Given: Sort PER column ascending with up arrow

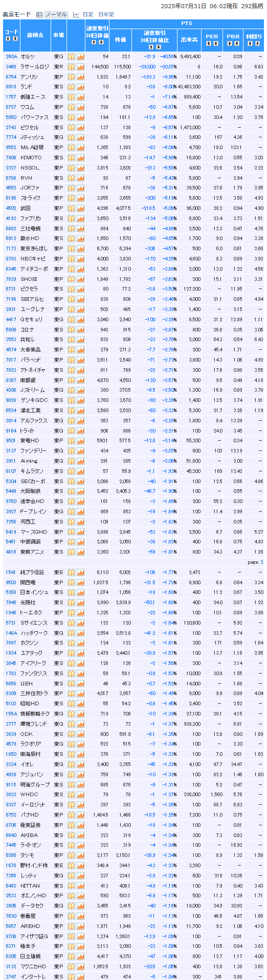Looking at the screenshot, I should tap(208, 43).
